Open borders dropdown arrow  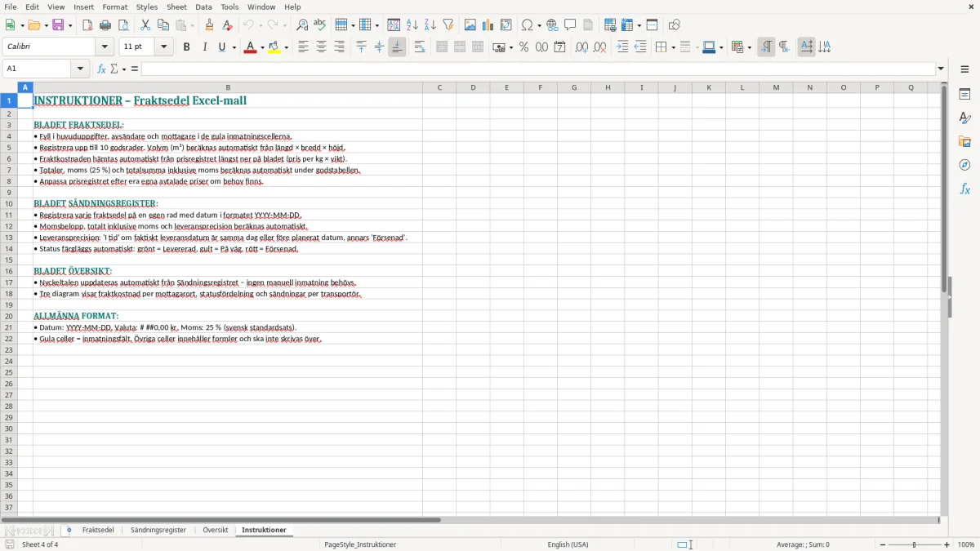coord(672,47)
